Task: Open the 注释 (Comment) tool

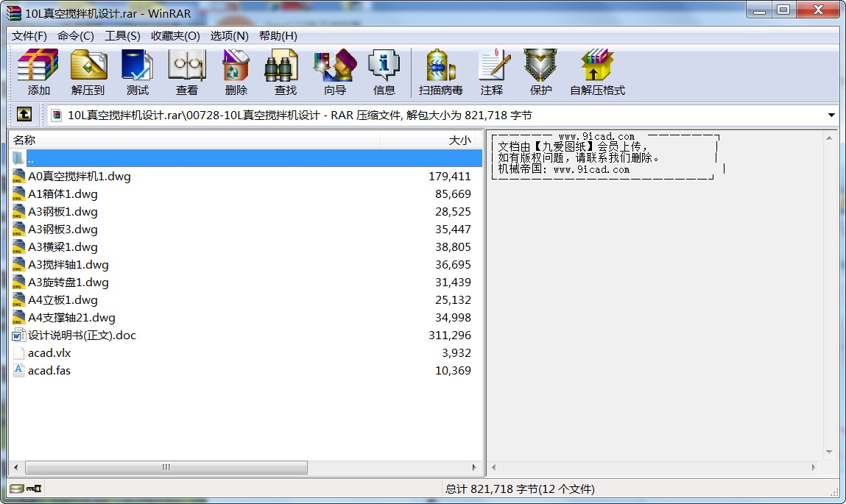Action: (x=492, y=72)
